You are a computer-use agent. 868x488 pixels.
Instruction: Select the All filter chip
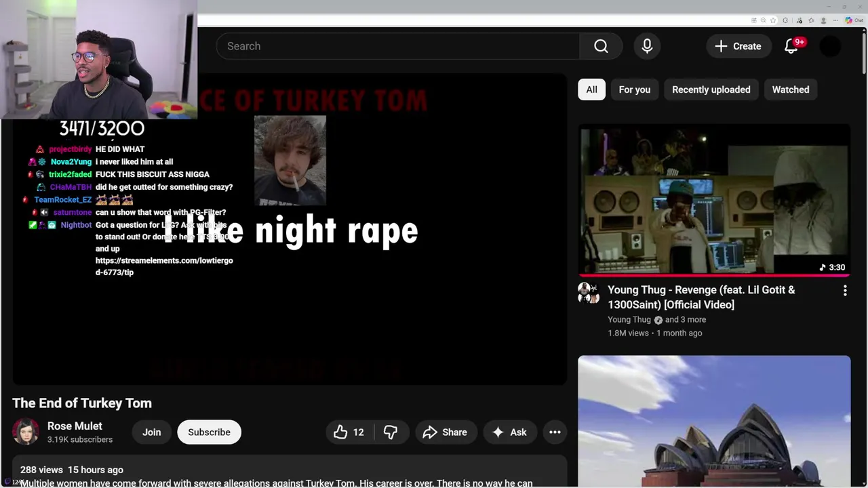point(592,89)
